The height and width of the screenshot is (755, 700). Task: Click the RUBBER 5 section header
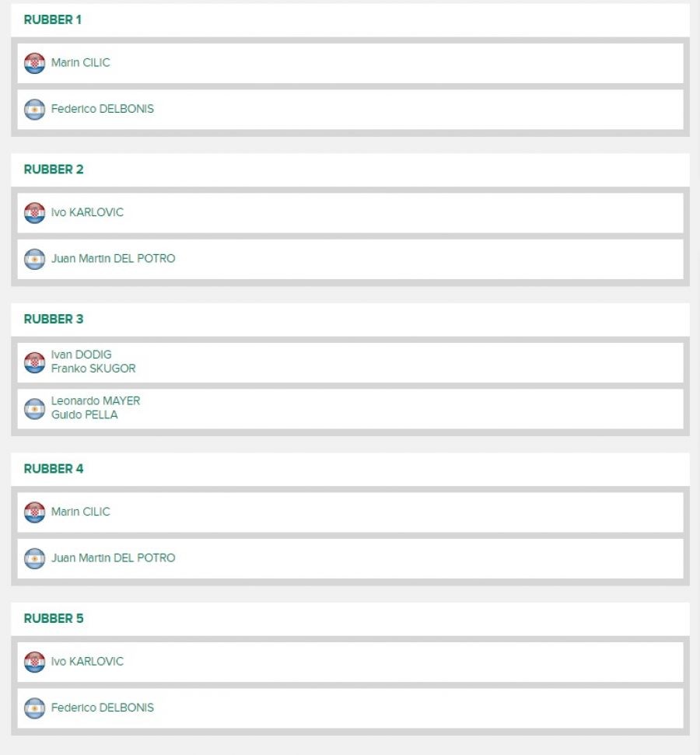(54, 619)
